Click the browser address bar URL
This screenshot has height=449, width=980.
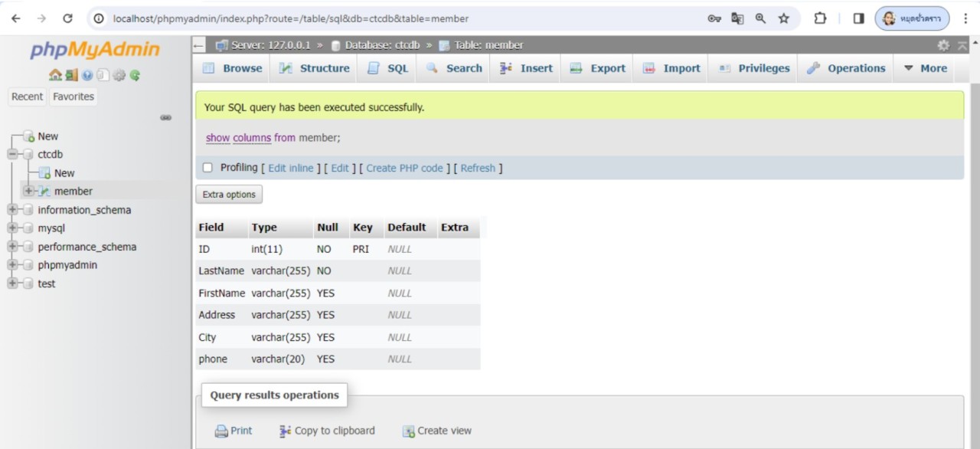291,18
